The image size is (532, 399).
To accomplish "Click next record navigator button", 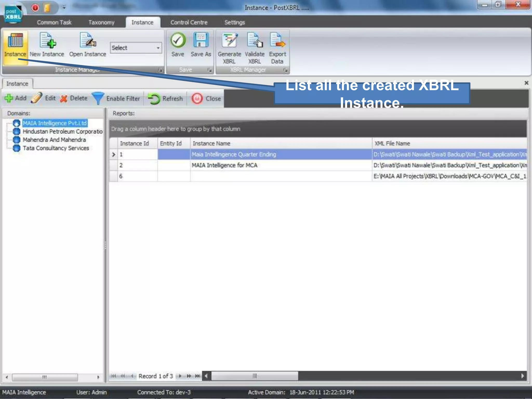I will point(180,376).
